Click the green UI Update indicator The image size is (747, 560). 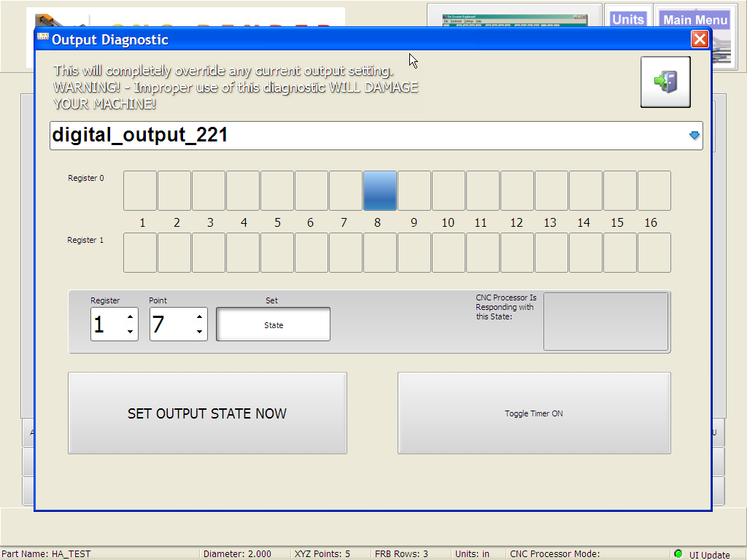[678, 553]
